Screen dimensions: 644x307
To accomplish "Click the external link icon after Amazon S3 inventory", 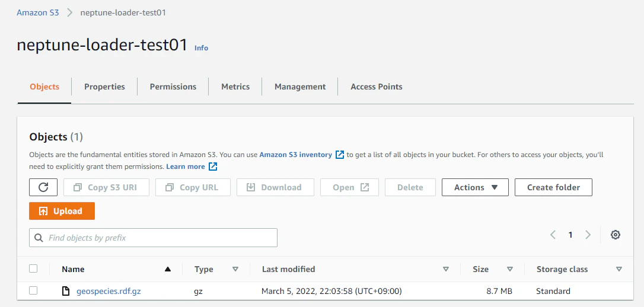I will tap(340, 155).
